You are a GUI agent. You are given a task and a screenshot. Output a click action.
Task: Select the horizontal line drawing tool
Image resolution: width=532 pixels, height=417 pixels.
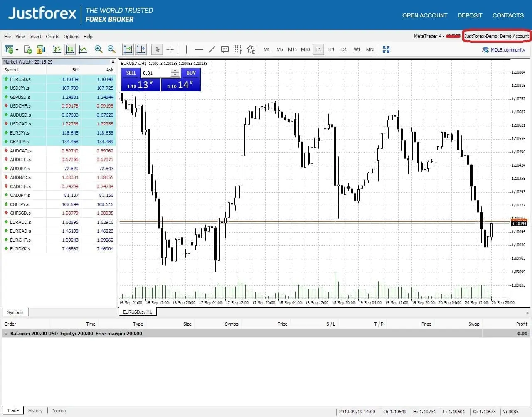point(199,49)
